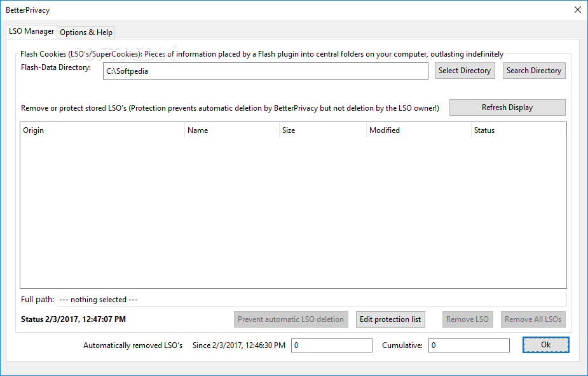The image size is (588, 376).
Task: Sort list by Origin column header
Action: point(102,130)
